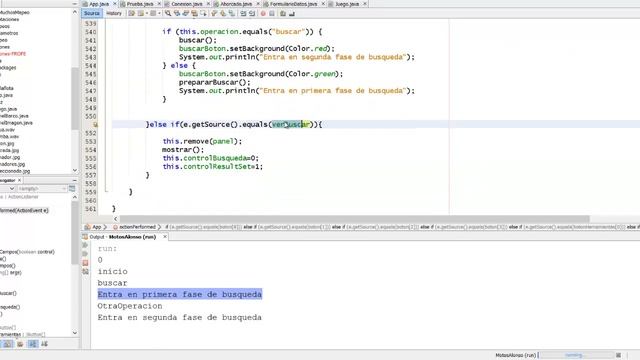Click Shift Line Left icon
640x360 pixels.
tap(243, 13)
